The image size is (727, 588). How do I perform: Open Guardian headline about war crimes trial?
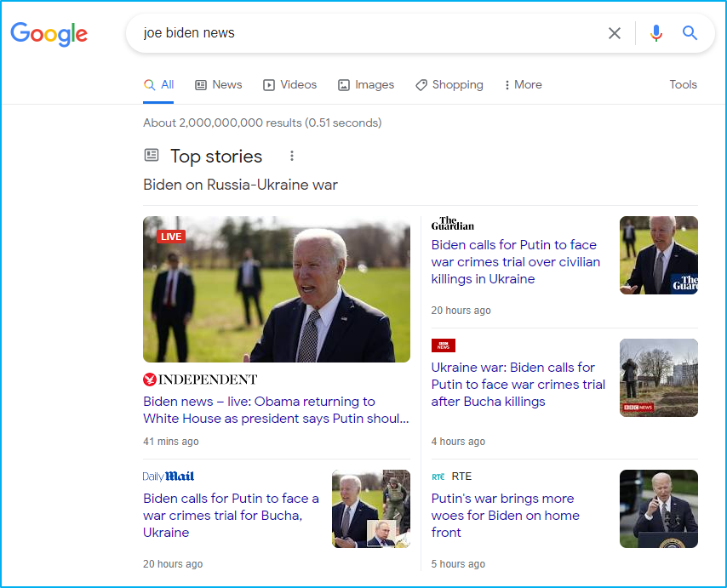tap(516, 262)
